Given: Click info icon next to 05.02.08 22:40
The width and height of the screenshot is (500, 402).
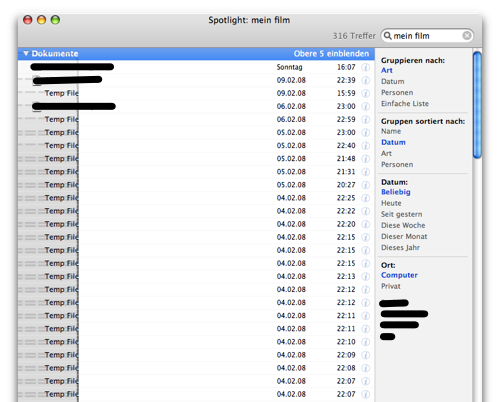Looking at the screenshot, I should pyautogui.click(x=366, y=146).
